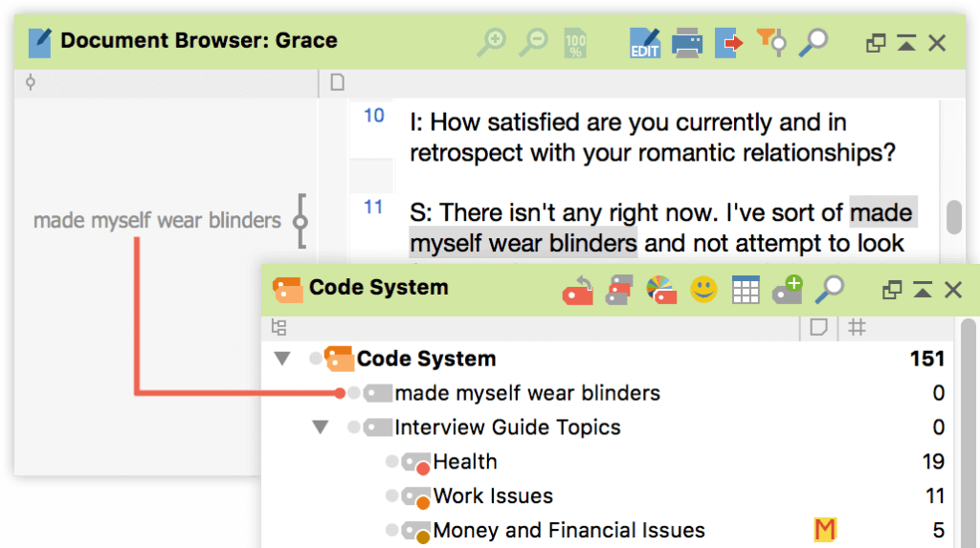Select the Health code
Screen dimensions: 980x548
[465, 462]
